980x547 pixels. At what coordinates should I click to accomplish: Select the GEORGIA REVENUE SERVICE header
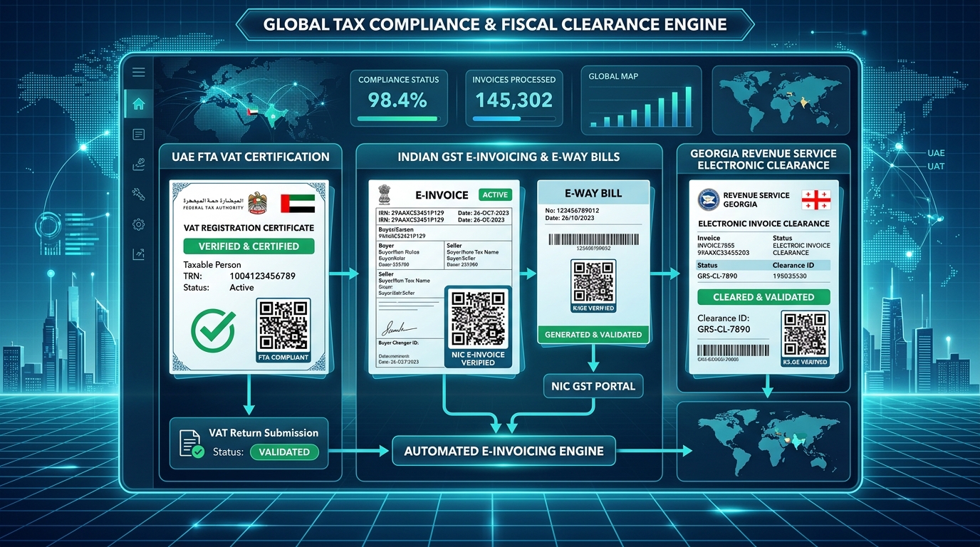click(x=764, y=159)
